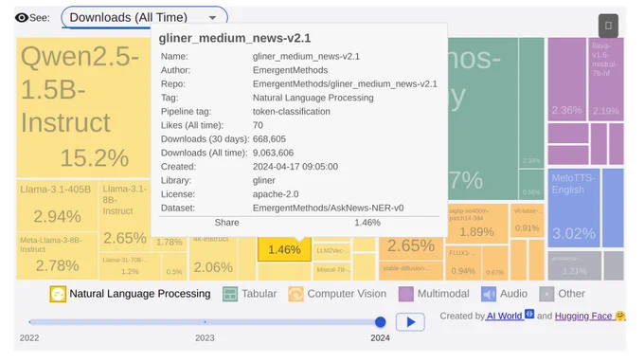Select the 4k-instruct tile at 2.06%

[x=213, y=259]
